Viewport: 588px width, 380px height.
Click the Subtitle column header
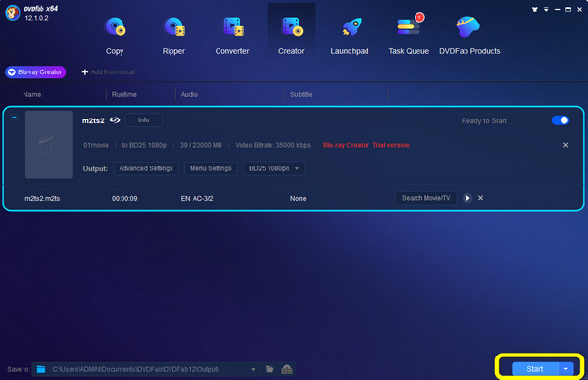click(301, 94)
